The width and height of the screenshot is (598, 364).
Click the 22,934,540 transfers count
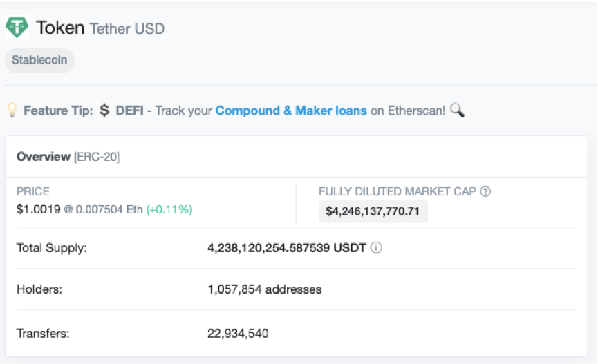(x=238, y=334)
